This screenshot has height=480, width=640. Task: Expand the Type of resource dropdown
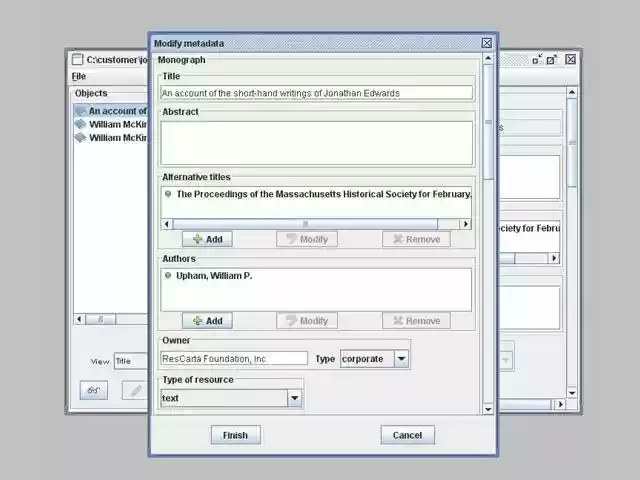tap(294, 398)
